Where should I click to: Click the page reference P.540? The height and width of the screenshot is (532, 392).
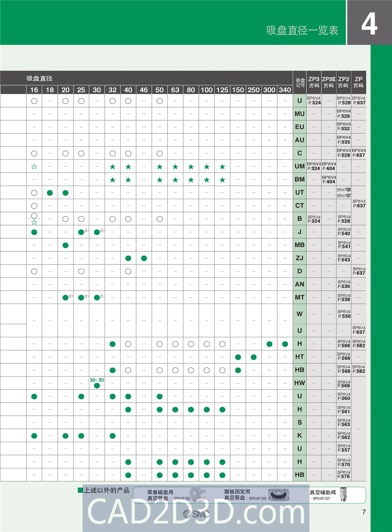click(x=344, y=234)
